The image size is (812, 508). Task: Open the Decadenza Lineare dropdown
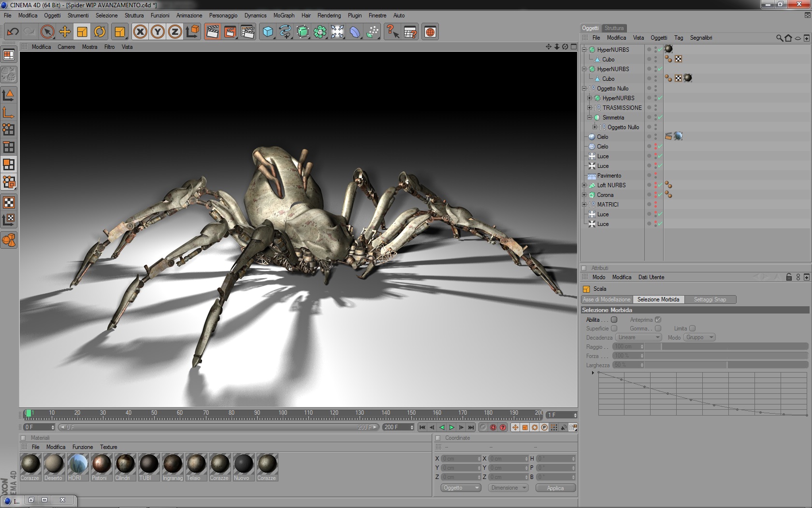click(638, 337)
